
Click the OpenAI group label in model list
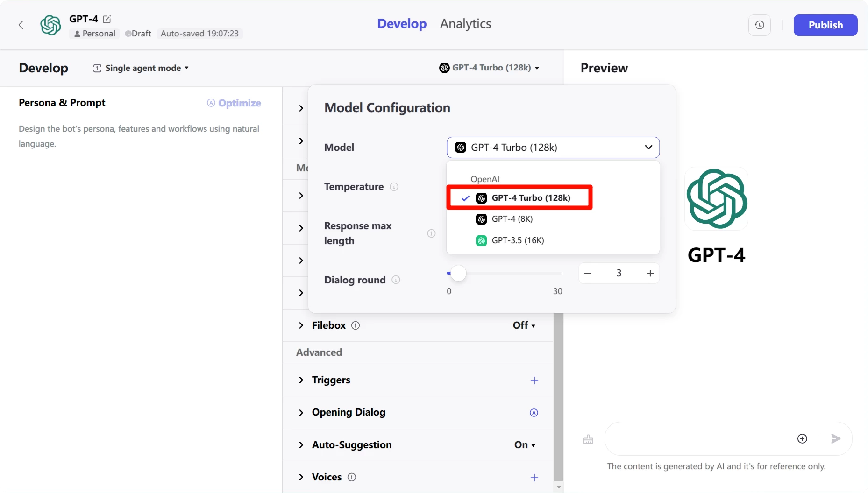[485, 179]
